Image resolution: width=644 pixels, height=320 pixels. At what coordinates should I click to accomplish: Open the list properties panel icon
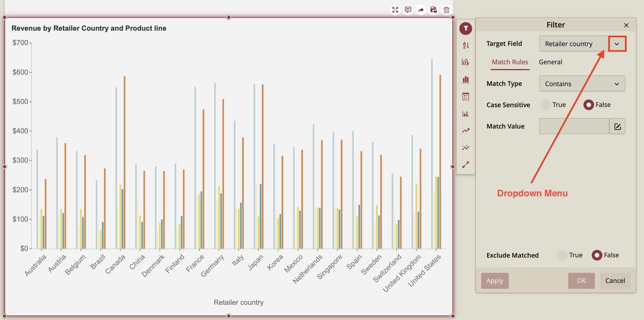point(466,97)
